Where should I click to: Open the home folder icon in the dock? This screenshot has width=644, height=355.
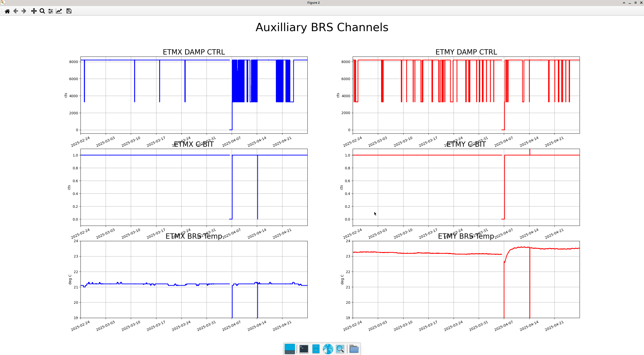(x=354, y=349)
